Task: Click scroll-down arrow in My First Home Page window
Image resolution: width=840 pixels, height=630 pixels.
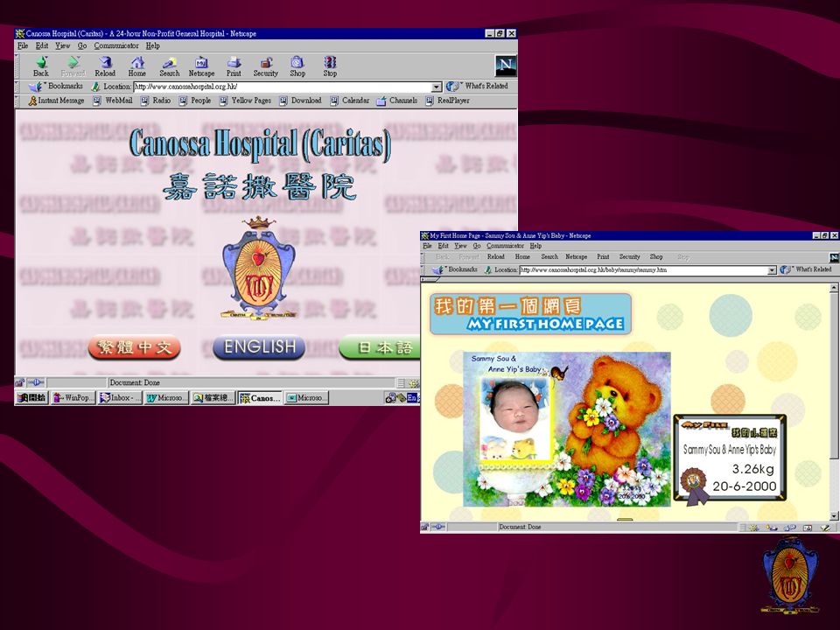Action: point(834,516)
